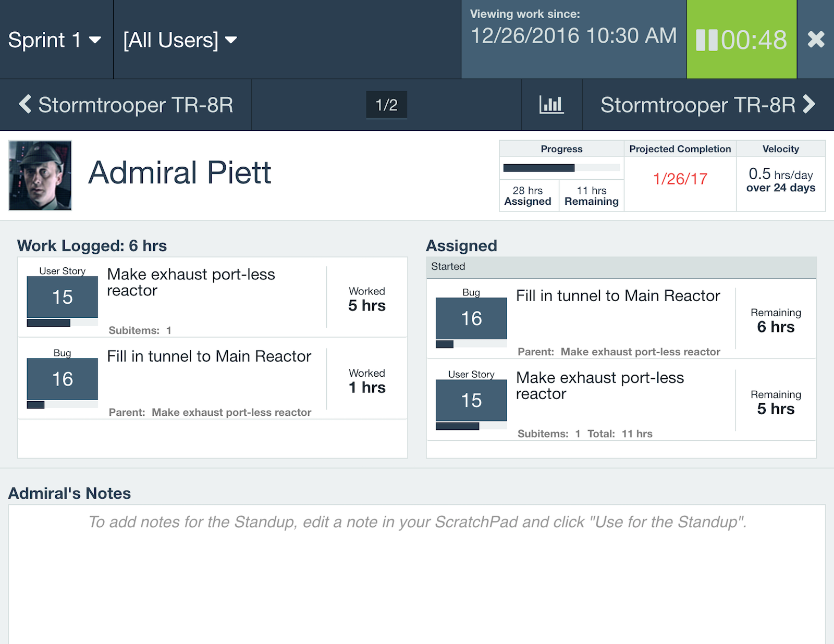Click the Viewing work since date

[573, 36]
